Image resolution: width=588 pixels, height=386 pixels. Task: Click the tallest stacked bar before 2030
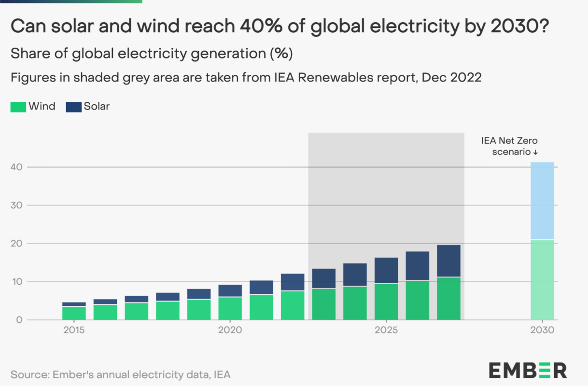[449, 282]
